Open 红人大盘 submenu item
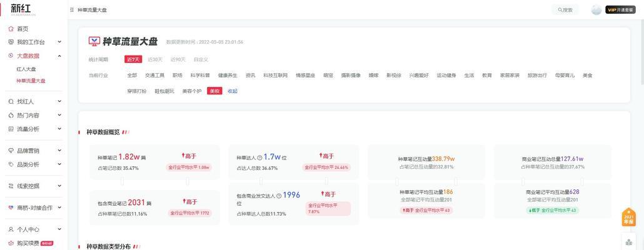 tap(26, 69)
